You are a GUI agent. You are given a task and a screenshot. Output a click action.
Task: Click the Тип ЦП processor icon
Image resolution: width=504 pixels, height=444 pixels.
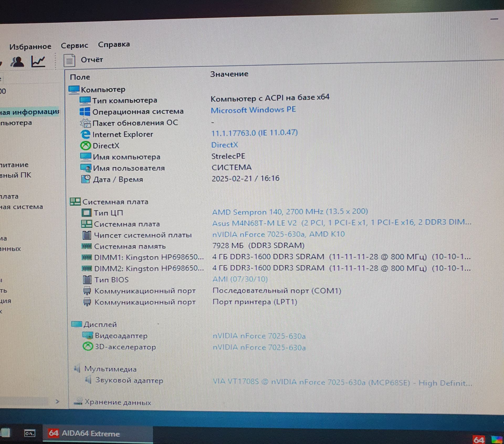(86, 213)
